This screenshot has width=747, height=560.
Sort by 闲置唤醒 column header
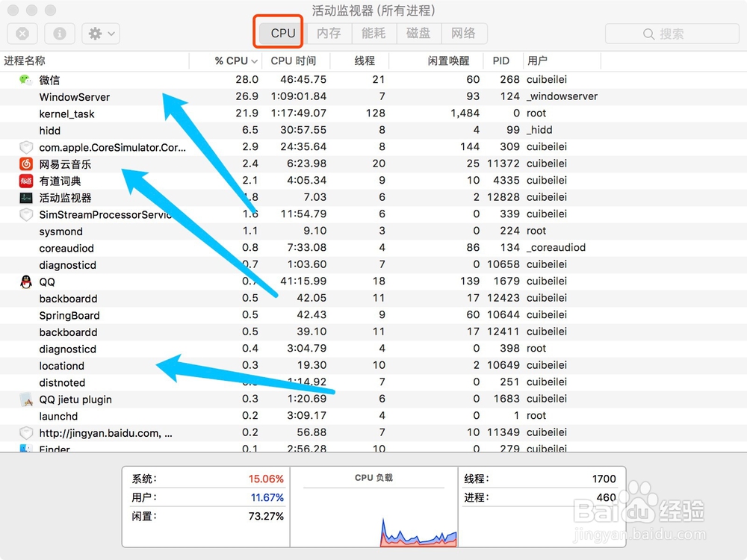436,61
